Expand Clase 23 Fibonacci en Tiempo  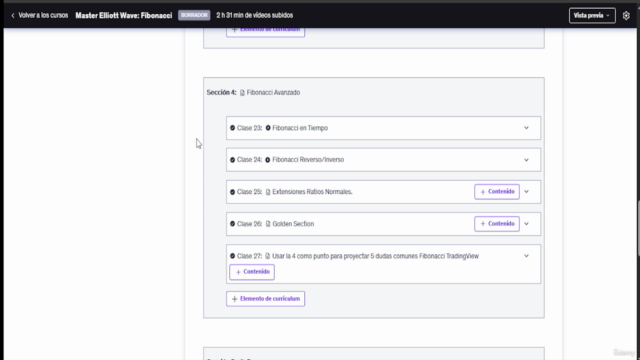(x=526, y=128)
